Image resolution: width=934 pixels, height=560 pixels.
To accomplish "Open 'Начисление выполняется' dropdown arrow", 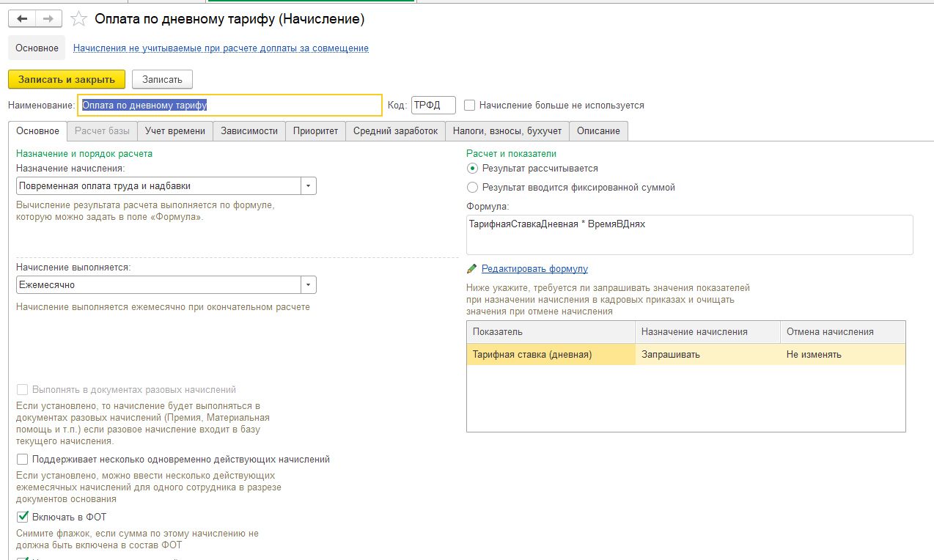I will click(x=309, y=284).
